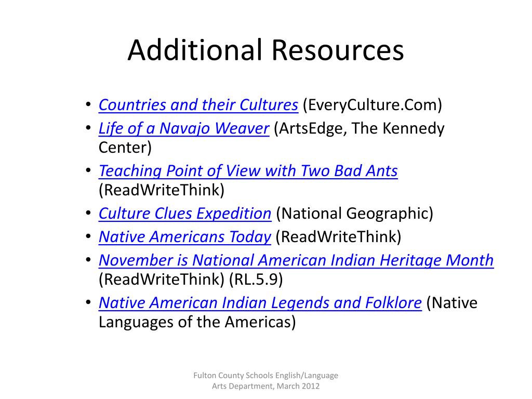Follow Native American Indian Legends and Folklore link
532x399 pixels.
(260, 303)
